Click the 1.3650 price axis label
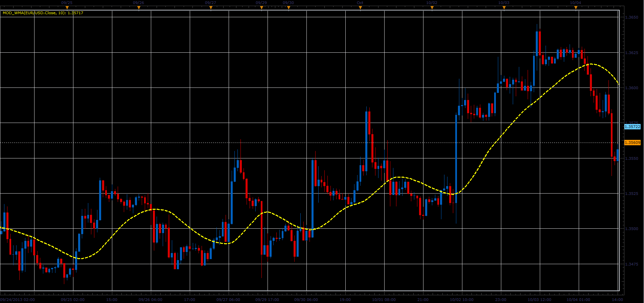Screen dimensions: 644x303 (x=632, y=17)
